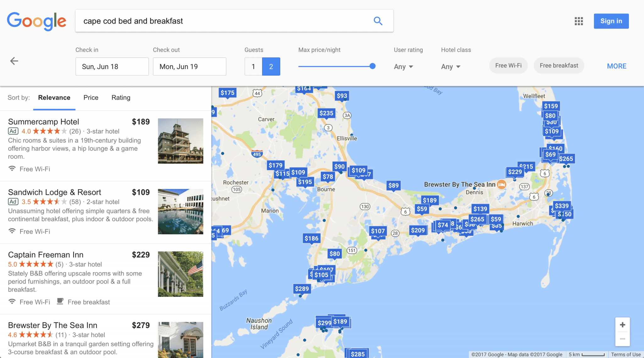The image size is (644, 358).
Task: Open the Check in date picker
Action: pos(112,66)
